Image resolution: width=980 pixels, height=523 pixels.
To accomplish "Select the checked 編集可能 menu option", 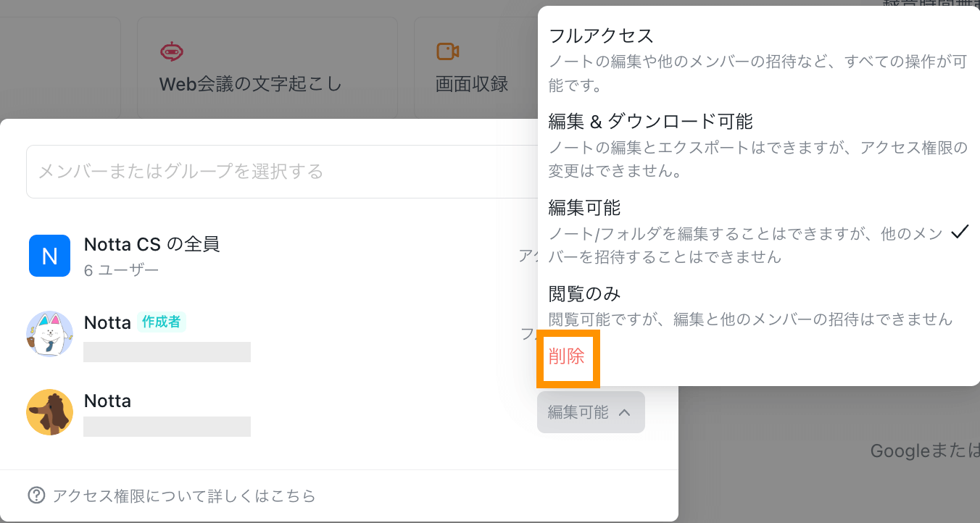I will (759, 232).
